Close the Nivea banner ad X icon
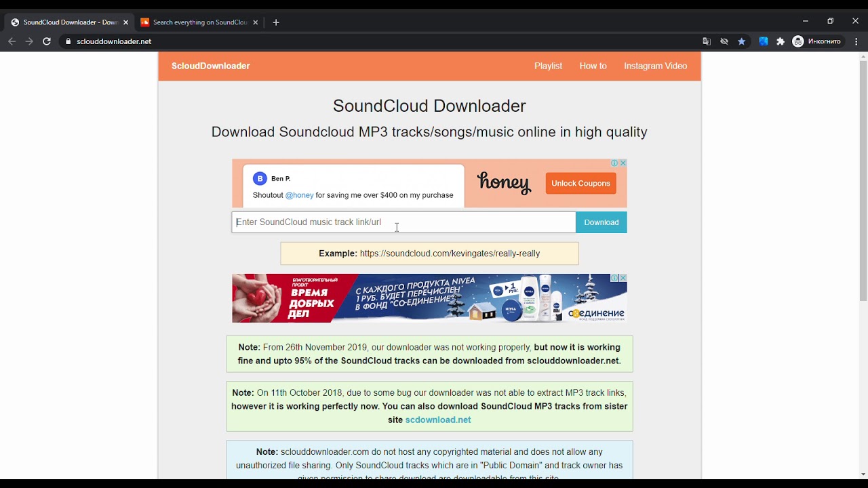The image size is (868, 488). click(623, 278)
